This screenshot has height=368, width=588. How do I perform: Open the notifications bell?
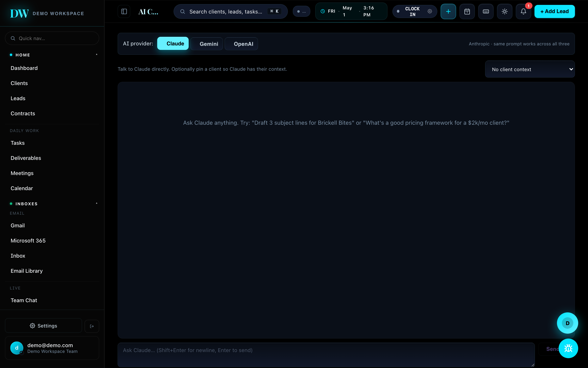point(523,11)
